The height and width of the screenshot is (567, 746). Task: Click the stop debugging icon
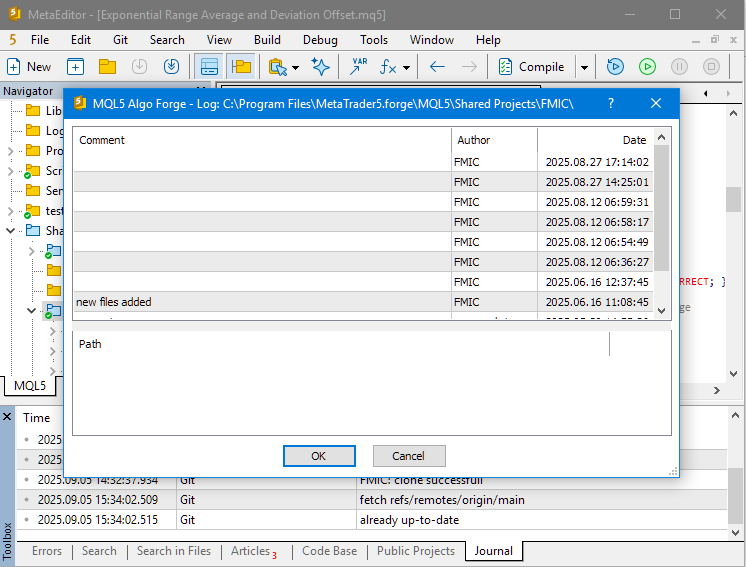click(x=711, y=67)
